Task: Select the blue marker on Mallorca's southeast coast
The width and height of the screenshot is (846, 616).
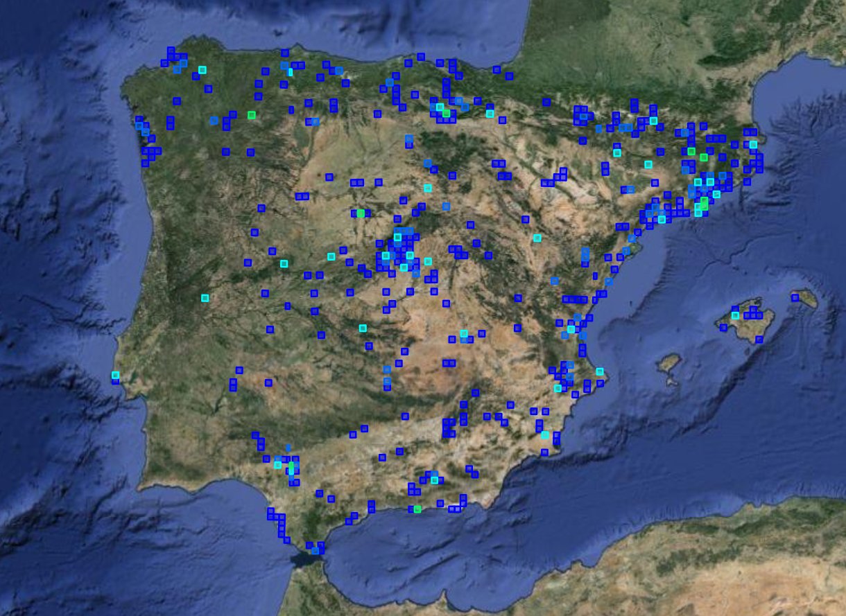Action: click(759, 340)
